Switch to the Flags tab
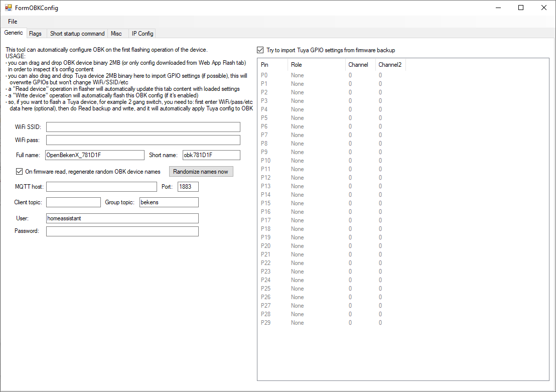556x392 pixels. click(x=35, y=33)
